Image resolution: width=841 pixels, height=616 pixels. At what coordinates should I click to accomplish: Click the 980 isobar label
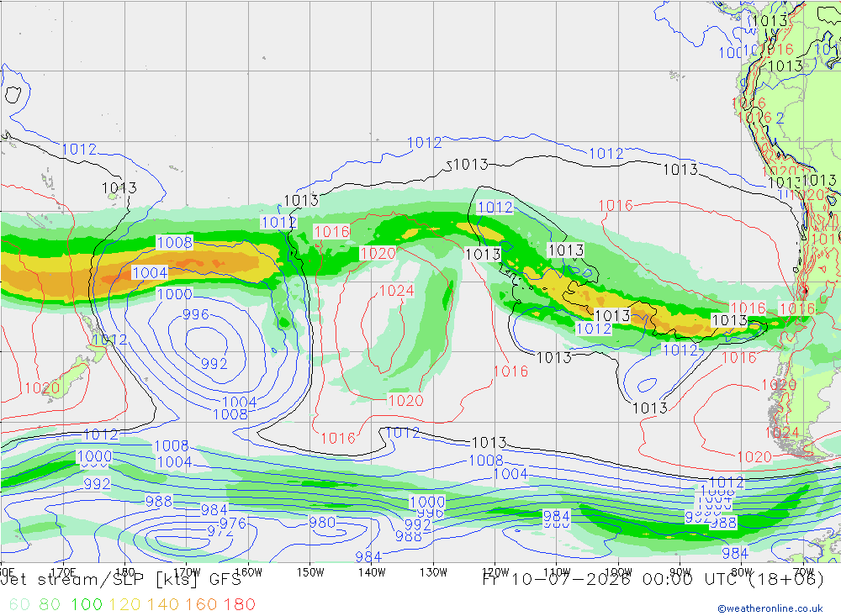(322, 522)
